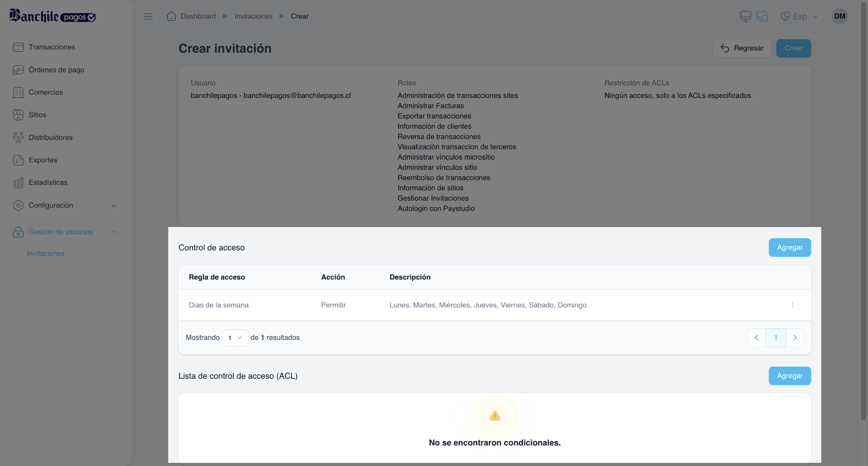
Task: Select page 1 in pagination
Action: 776,338
